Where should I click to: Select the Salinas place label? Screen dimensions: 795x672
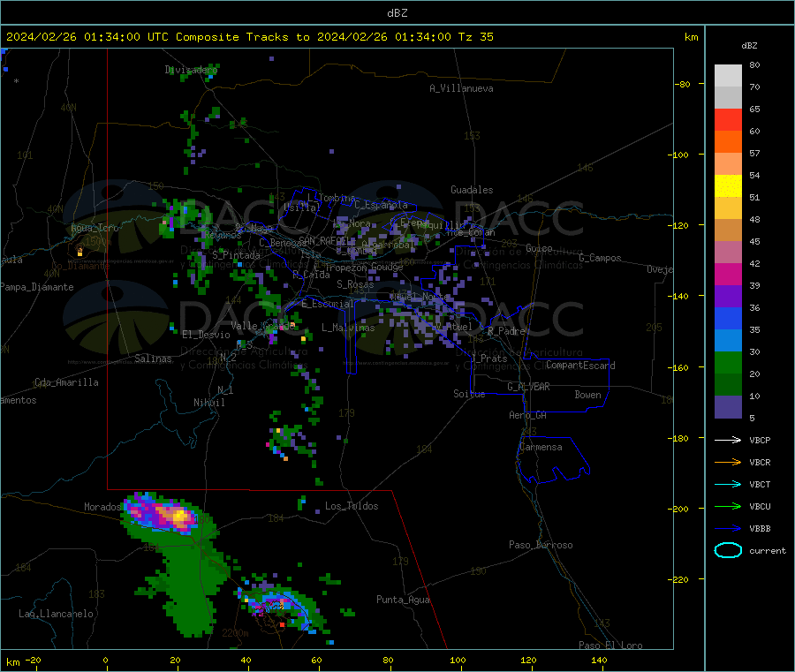(x=153, y=359)
